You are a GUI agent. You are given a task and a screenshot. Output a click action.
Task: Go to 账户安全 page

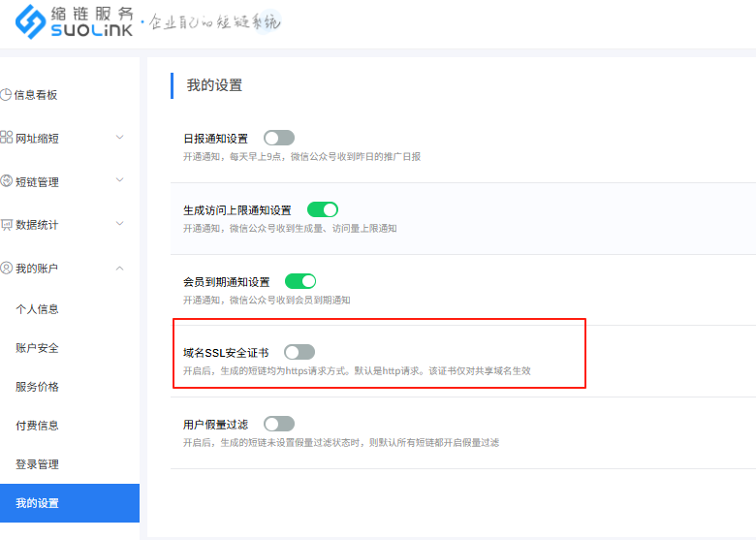37,348
